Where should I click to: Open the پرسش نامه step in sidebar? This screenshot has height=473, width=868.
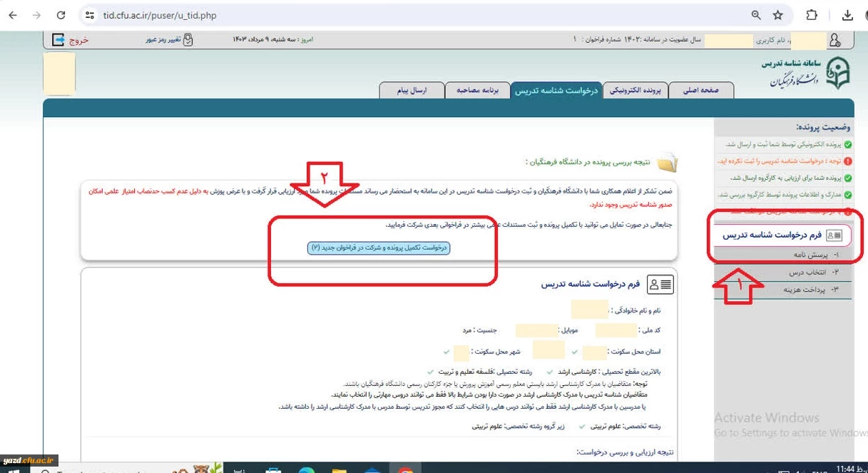[788, 255]
